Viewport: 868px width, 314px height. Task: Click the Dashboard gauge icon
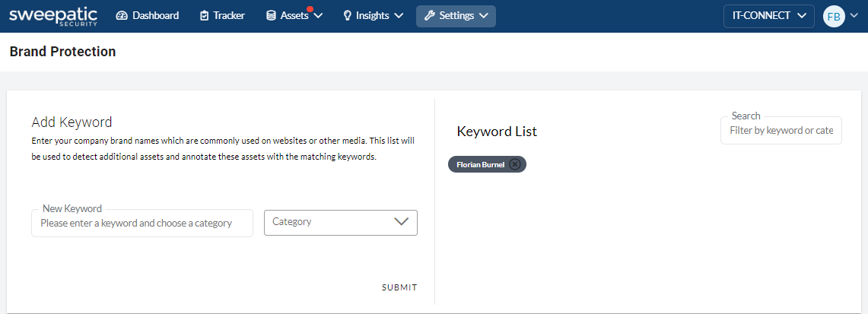[x=122, y=16]
